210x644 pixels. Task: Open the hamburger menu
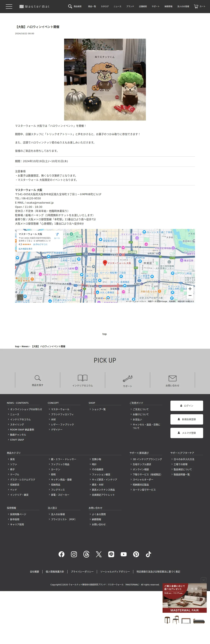click(x=9, y=7)
